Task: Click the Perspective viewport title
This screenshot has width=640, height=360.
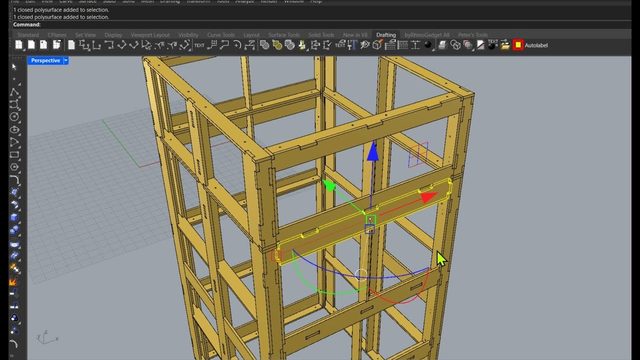Action: tap(45, 60)
